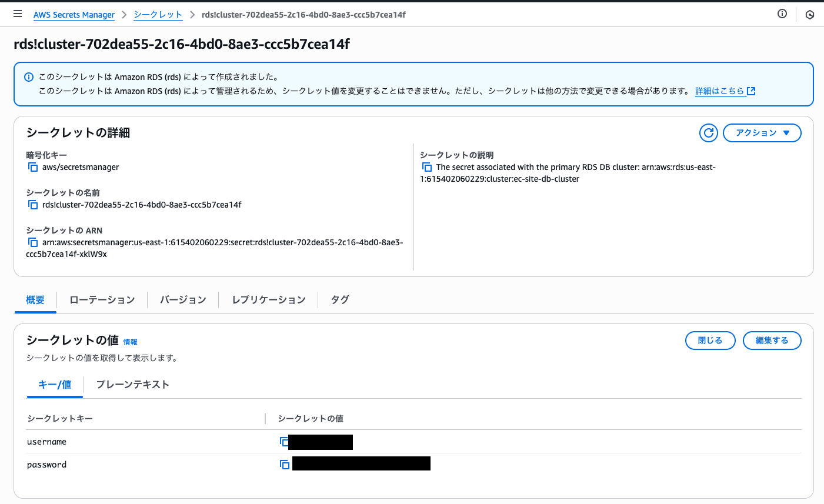Copy the secret name to clipboard

click(33, 205)
